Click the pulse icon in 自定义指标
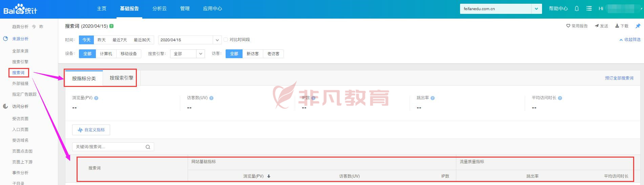Image resolution: width=644 pixels, height=185 pixels. [x=80, y=130]
